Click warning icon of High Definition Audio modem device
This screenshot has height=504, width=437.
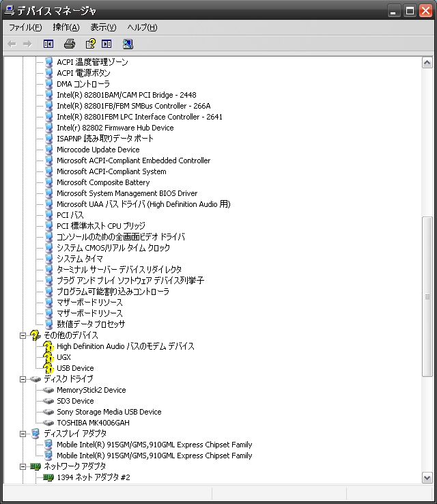pos(48,346)
